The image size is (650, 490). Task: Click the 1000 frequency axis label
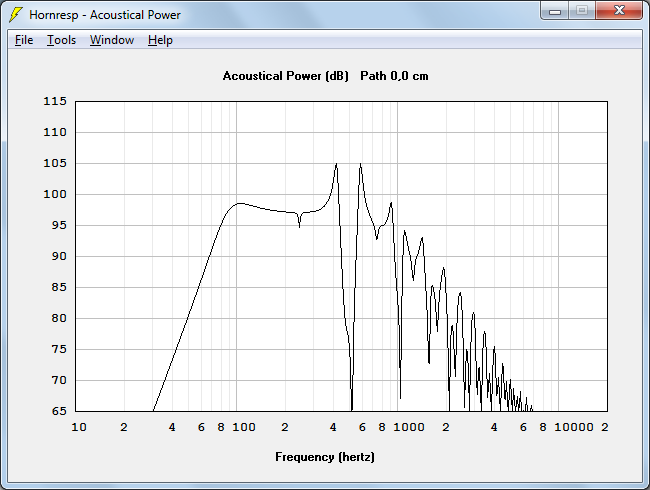409,427
